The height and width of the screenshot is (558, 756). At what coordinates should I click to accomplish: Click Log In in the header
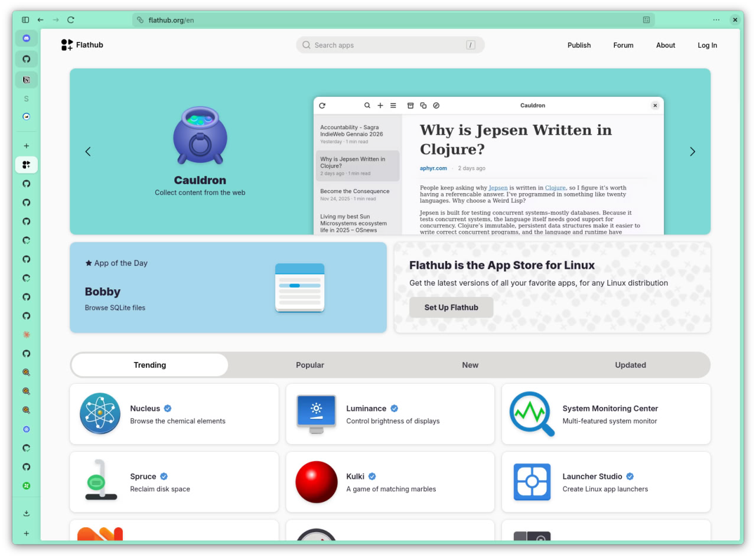(707, 45)
